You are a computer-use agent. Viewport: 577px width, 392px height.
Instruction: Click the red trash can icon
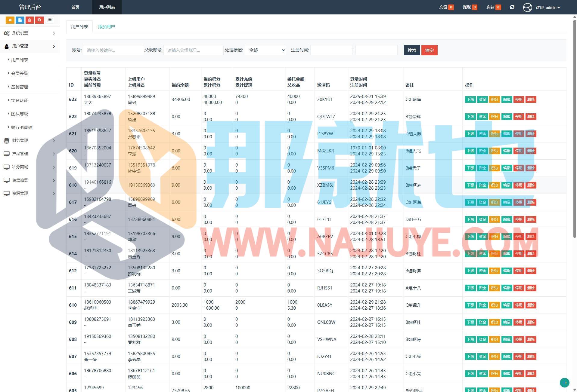(x=29, y=20)
